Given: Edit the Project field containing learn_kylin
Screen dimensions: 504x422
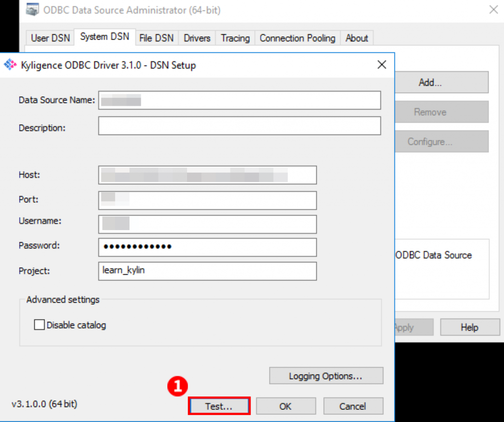Looking at the screenshot, I should (x=207, y=271).
